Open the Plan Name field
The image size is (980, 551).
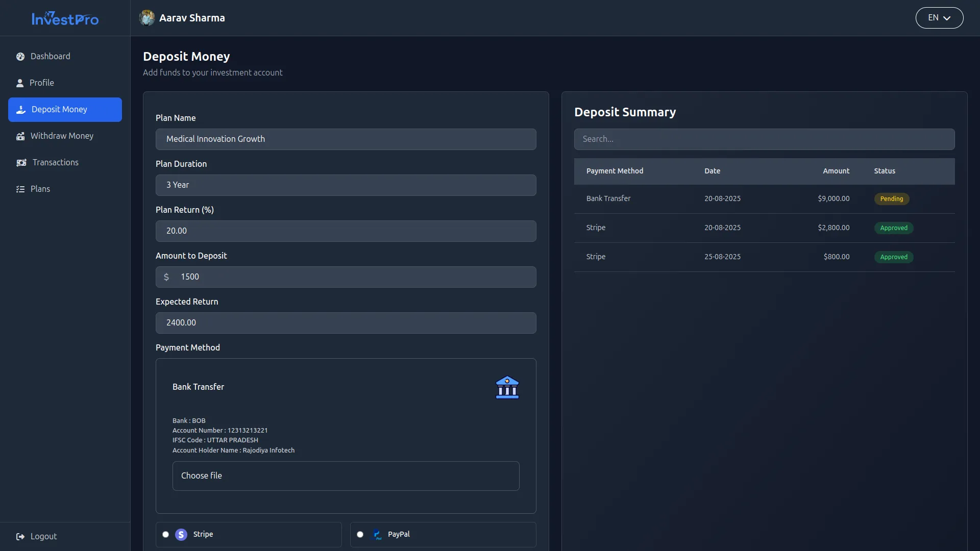click(346, 139)
